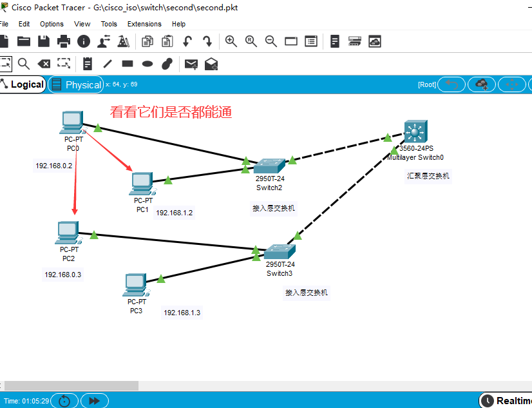Launch the Activity Wizard icon

coord(104,41)
